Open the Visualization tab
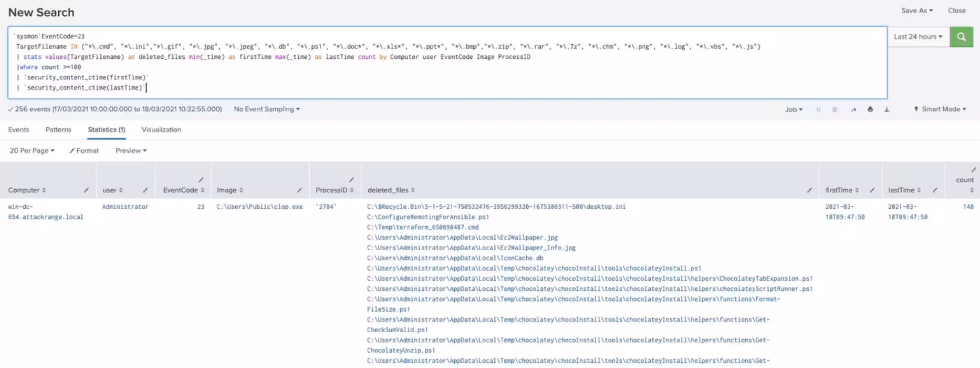The width and height of the screenshot is (980, 368). tap(161, 130)
